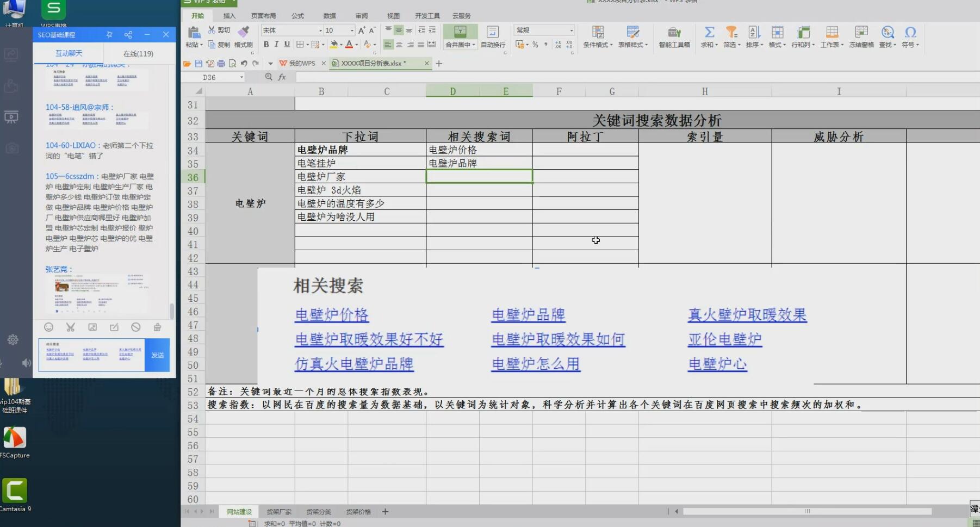Open the number format dropdown (常规)
This screenshot has width=980, height=527.
pos(571,30)
